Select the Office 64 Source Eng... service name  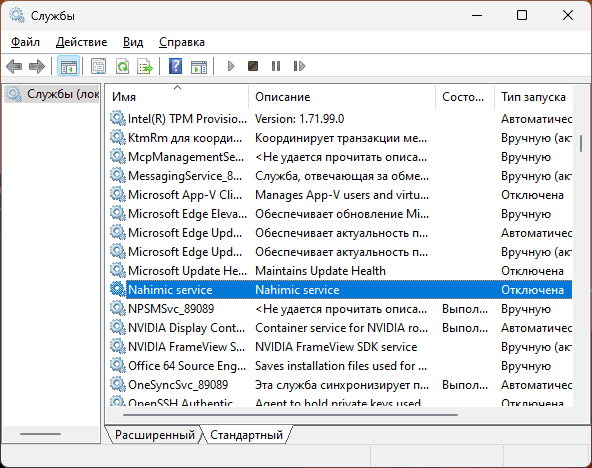[x=187, y=366]
